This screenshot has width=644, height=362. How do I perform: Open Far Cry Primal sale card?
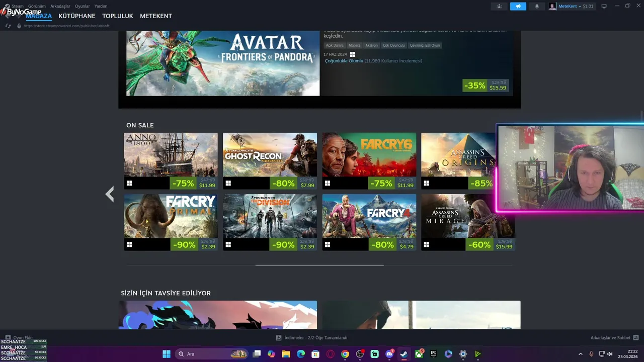click(171, 222)
